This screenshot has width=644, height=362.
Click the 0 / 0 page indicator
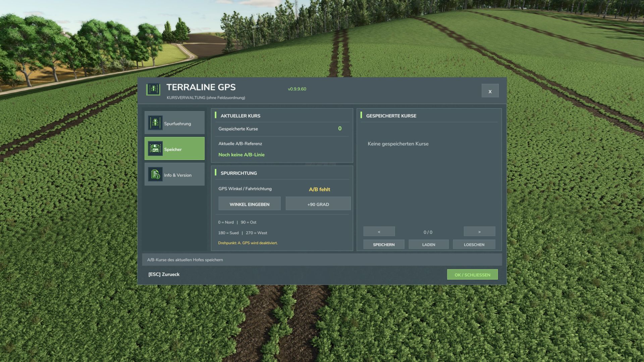click(x=428, y=232)
